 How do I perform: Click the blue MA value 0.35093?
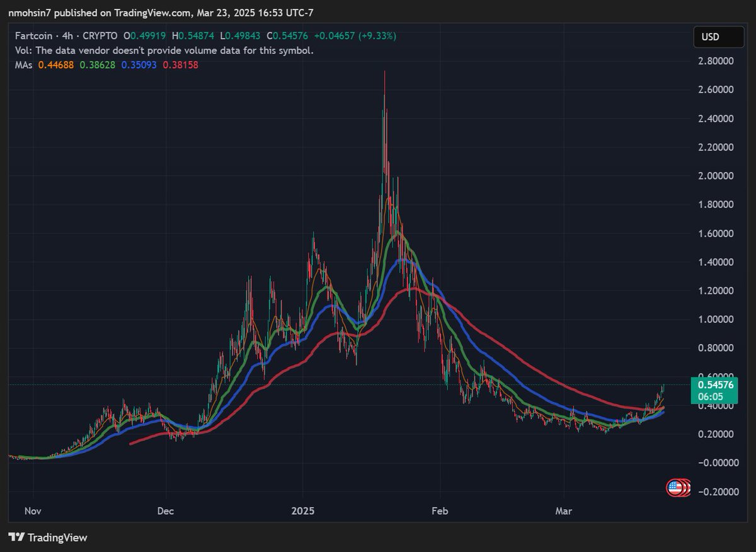(140, 64)
